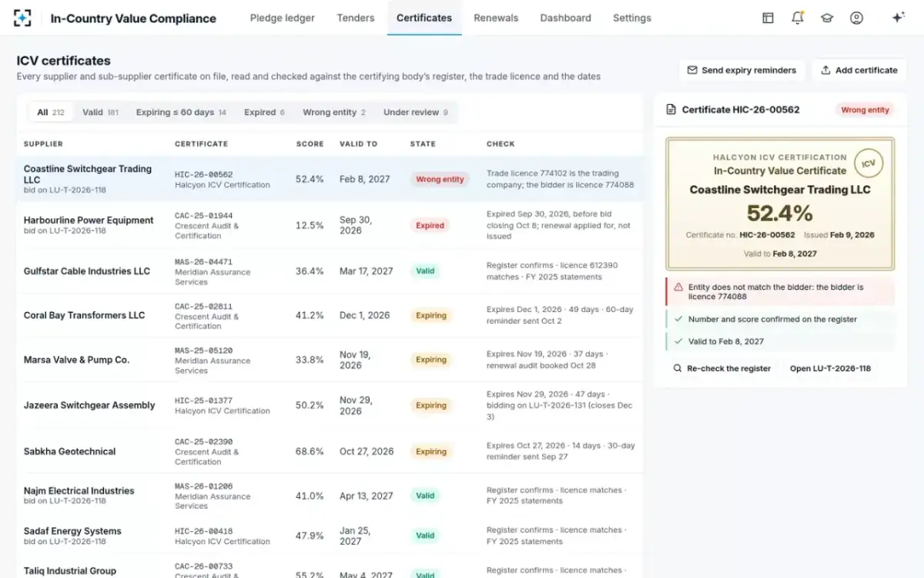Select Najm Electrical Industries row
This screenshot has height=578, width=924.
[x=330, y=496]
